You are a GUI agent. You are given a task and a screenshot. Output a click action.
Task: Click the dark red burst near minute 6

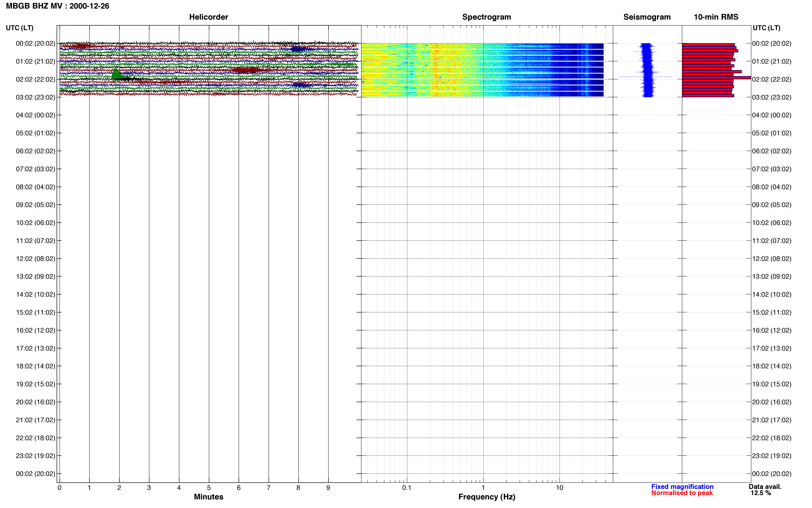click(245, 70)
